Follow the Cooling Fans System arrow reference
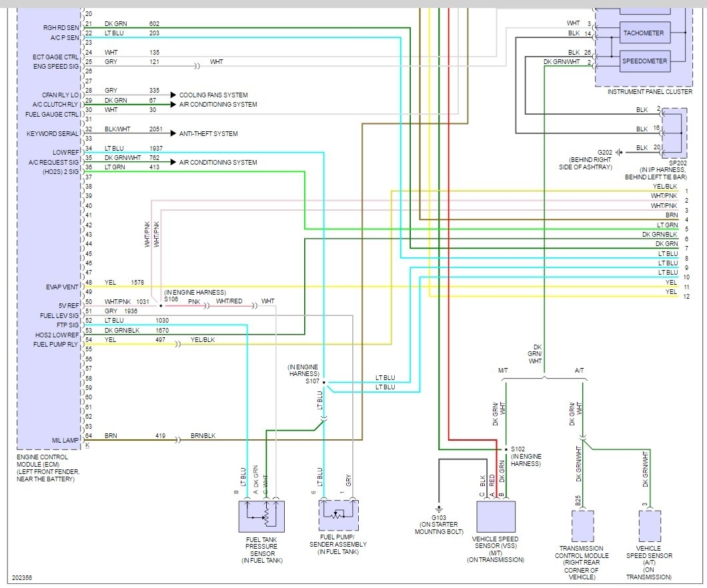The height and width of the screenshot is (588, 707). point(213,95)
